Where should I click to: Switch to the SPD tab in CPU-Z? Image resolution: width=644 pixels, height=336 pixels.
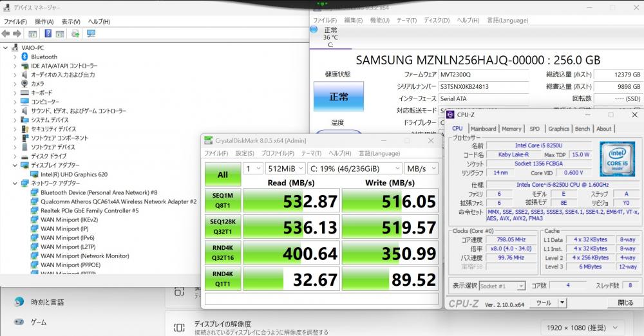[535, 129]
